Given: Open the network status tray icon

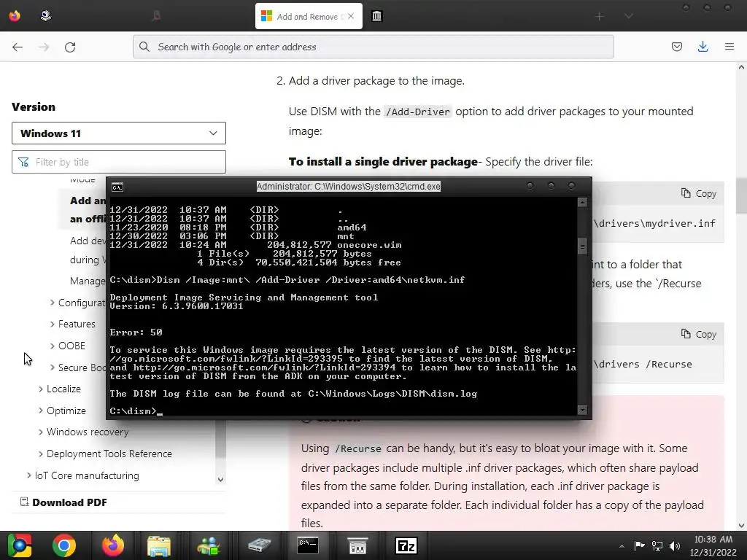Looking at the screenshot, I should click(657, 545).
